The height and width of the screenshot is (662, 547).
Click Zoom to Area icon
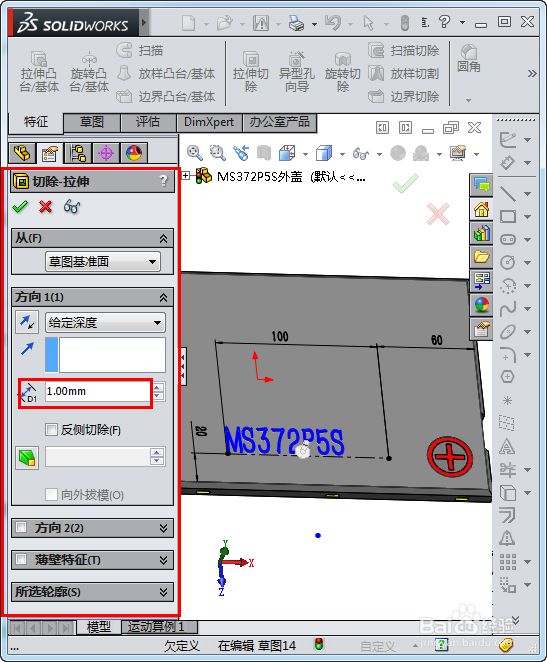tap(218, 153)
